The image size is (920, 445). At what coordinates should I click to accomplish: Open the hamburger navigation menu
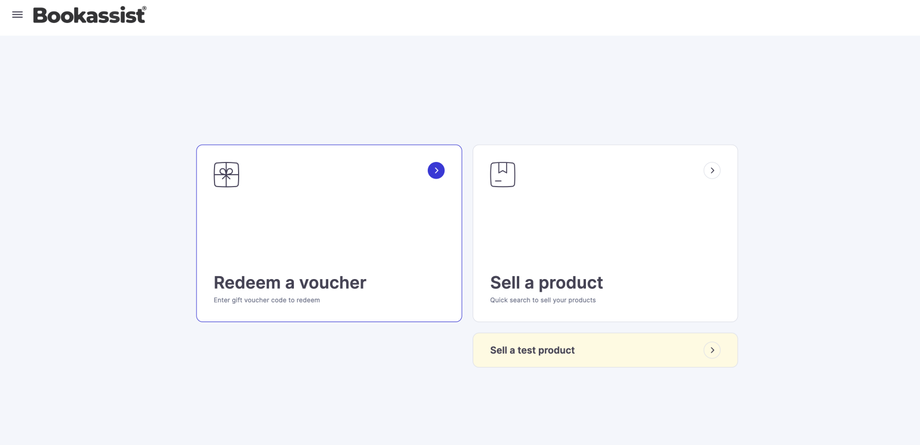click(x=17, y=15)
